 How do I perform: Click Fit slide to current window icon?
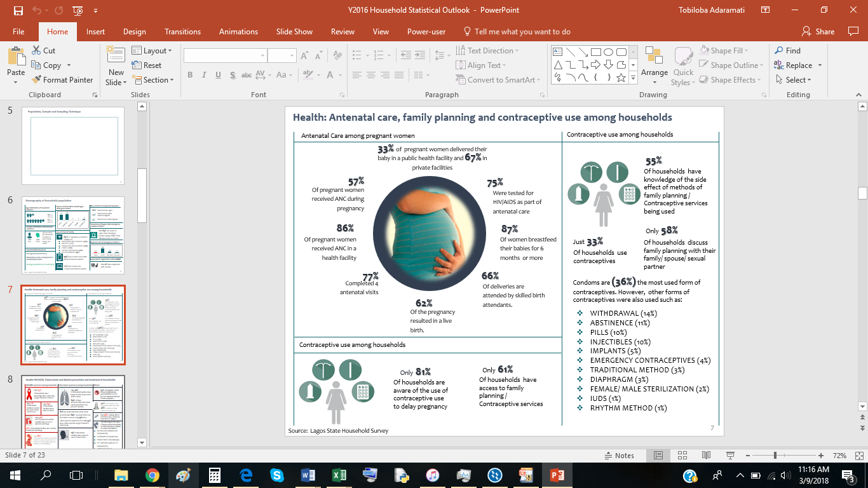pos(858,456)
